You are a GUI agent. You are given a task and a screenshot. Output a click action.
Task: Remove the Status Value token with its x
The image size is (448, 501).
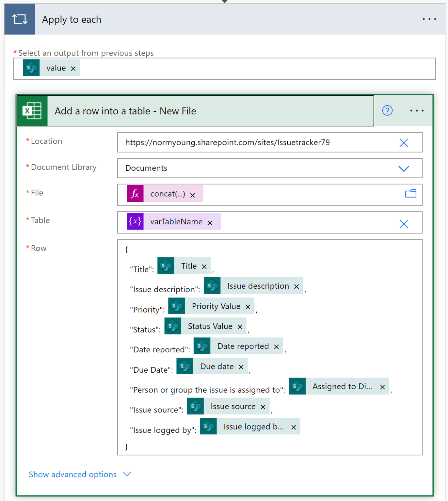coord(240,326)
